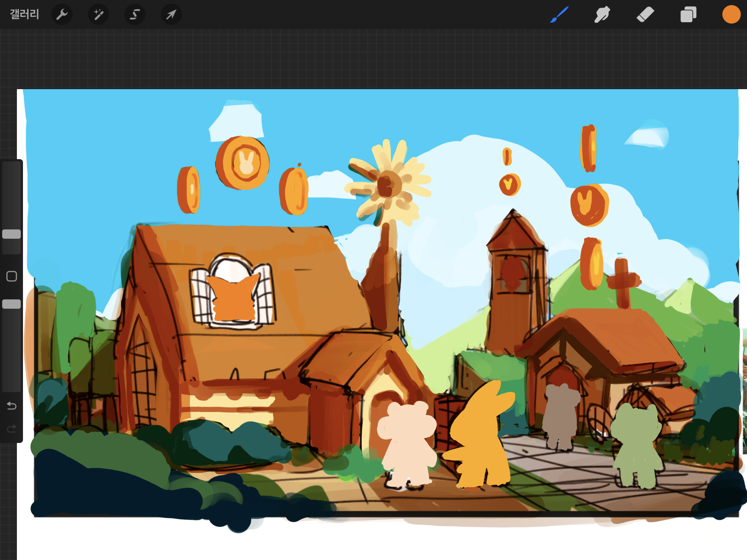
Task: Tap the Undo arrow in sidebar
Action: point(11,405)
